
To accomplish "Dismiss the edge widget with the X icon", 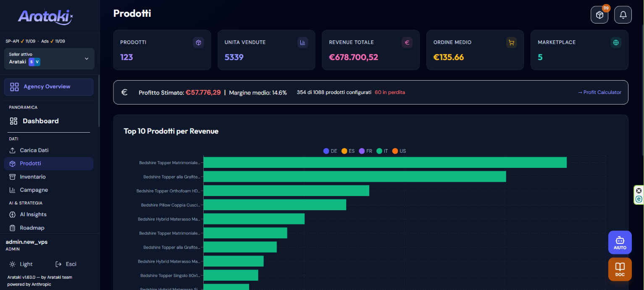I will [639, 191].
